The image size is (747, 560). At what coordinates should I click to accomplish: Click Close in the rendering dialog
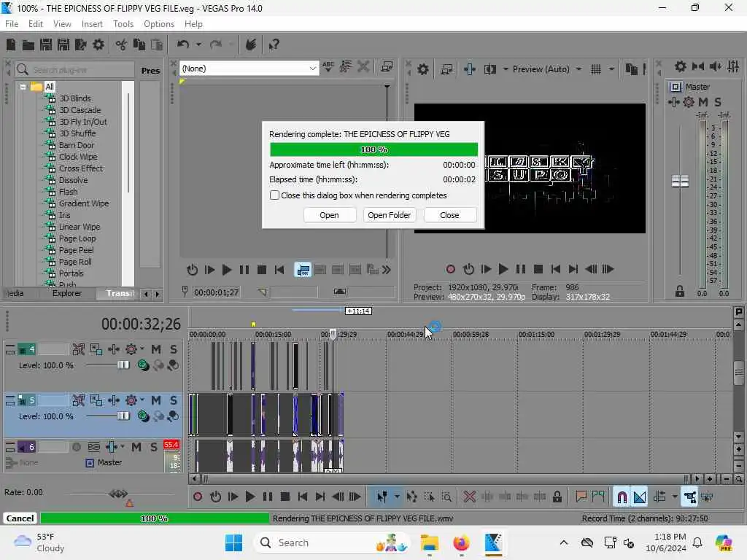(449, 215)
